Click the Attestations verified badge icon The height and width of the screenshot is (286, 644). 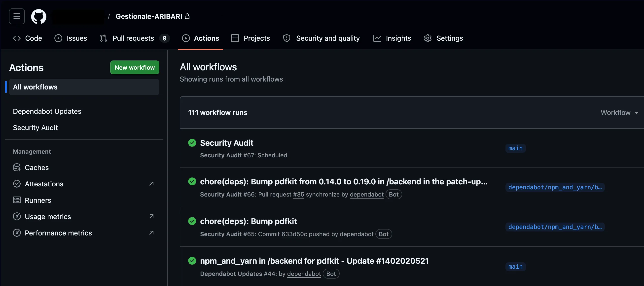pos(17,184)
